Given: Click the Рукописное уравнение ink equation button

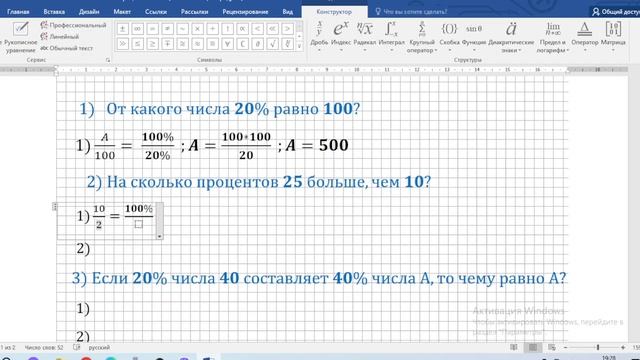Looking at the screenshot, I should click(x=20, y=38).
